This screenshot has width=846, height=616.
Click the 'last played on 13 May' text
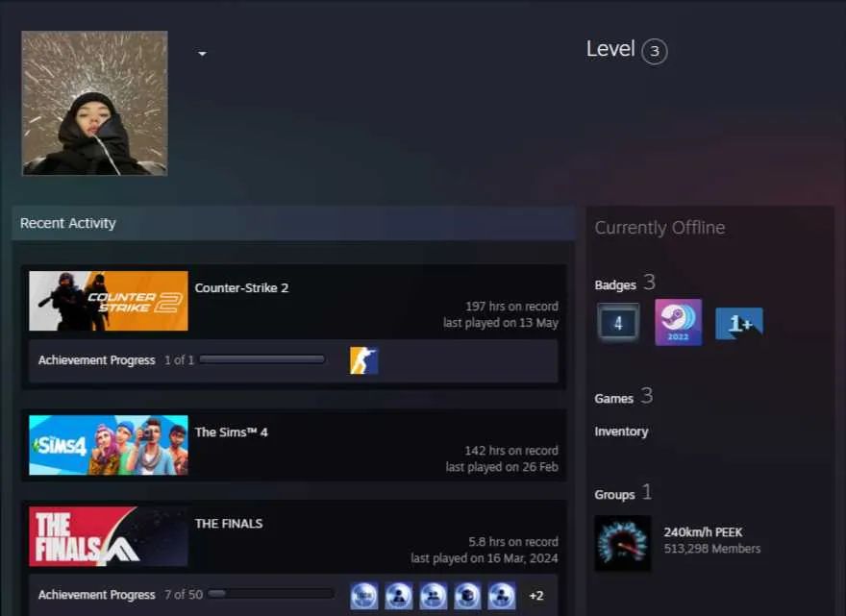click(501, 323)
